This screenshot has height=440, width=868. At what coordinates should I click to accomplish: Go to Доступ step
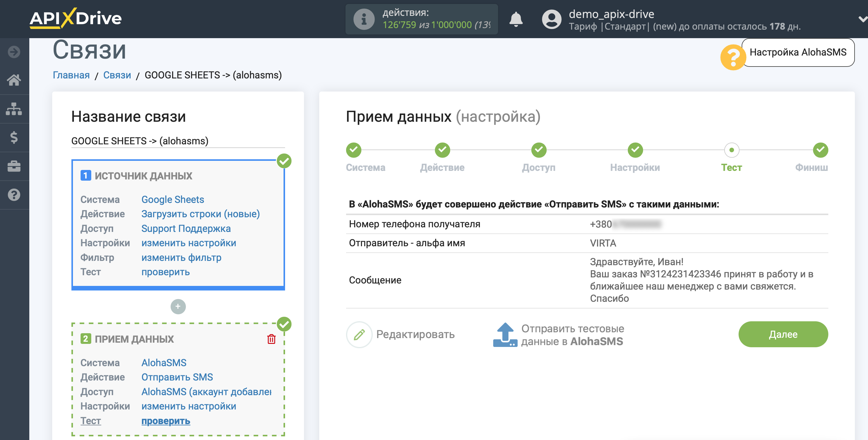pos(539,150)
